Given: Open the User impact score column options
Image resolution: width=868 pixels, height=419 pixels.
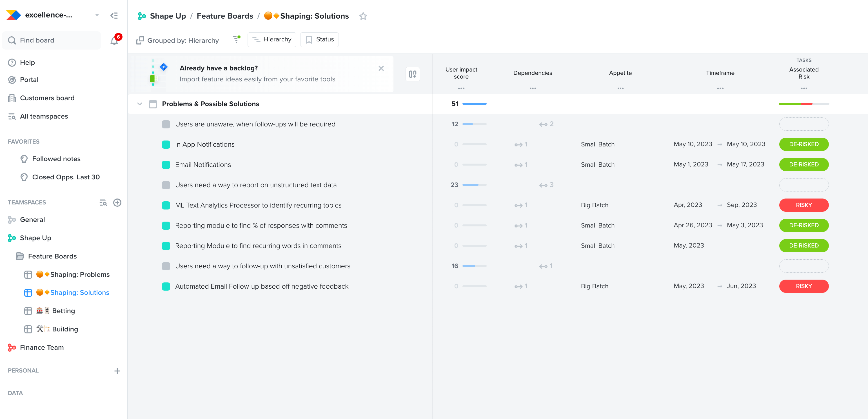Looking at the screenshot, I should [x=461, y=88].
